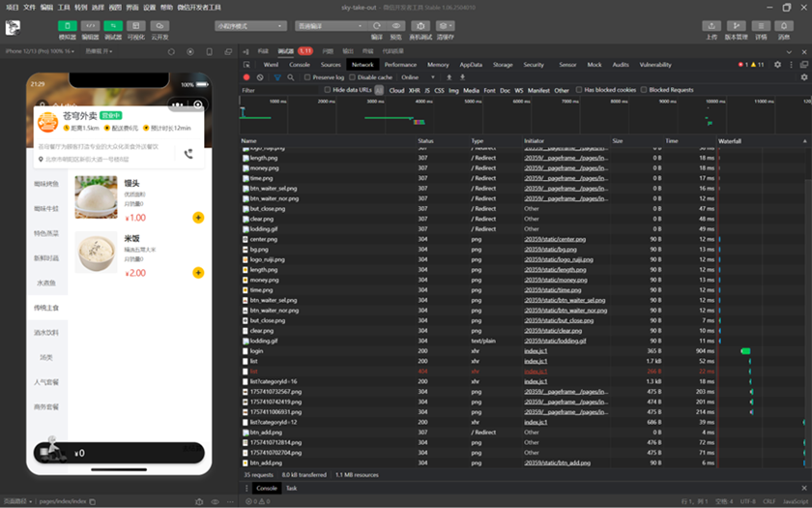Viewport: 812px width, 508px height.
Task: Click the phone call icon in restaurant card
Action: 188,154
